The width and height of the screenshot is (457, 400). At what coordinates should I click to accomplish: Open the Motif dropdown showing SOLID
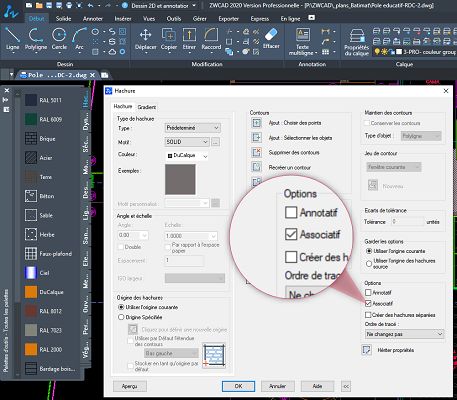click(187, 142)
